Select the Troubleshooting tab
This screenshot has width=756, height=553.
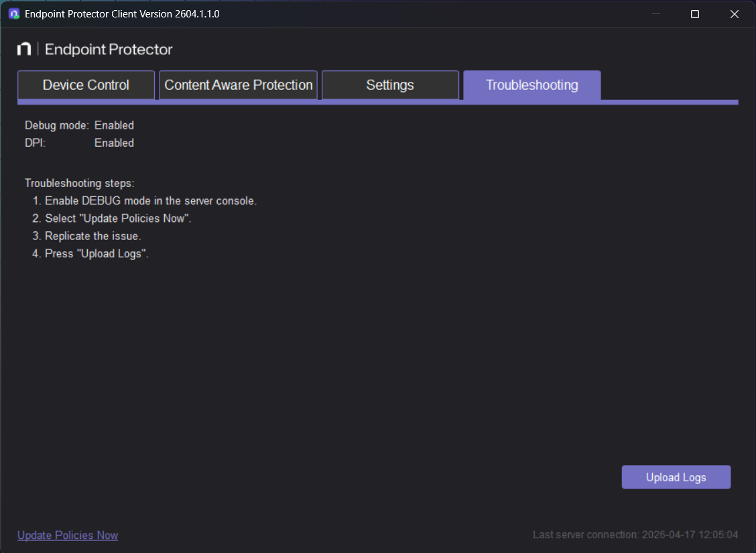(x=531, y=85)
